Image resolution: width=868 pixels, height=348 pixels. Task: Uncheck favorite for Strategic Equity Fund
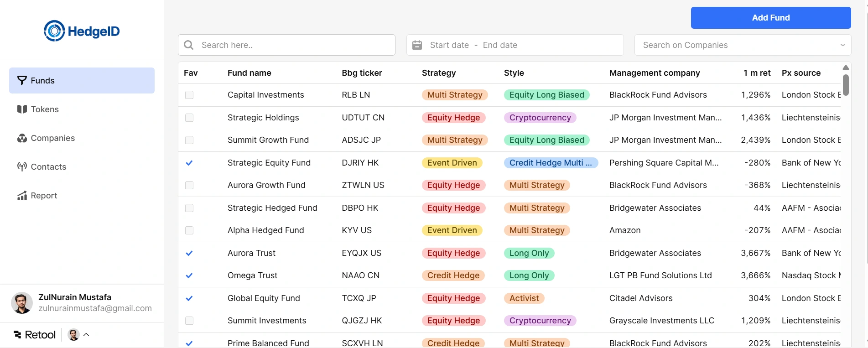pos(189,163)
